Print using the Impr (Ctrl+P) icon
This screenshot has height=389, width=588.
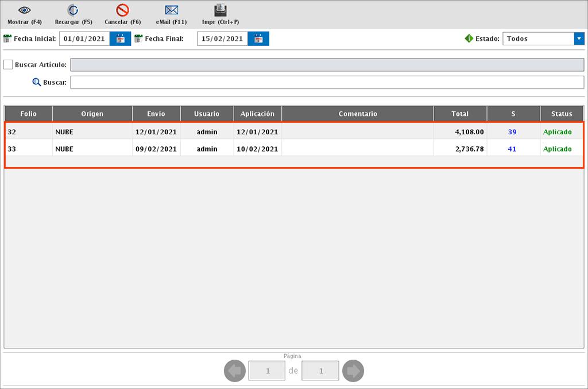click(x=220, y=10)
